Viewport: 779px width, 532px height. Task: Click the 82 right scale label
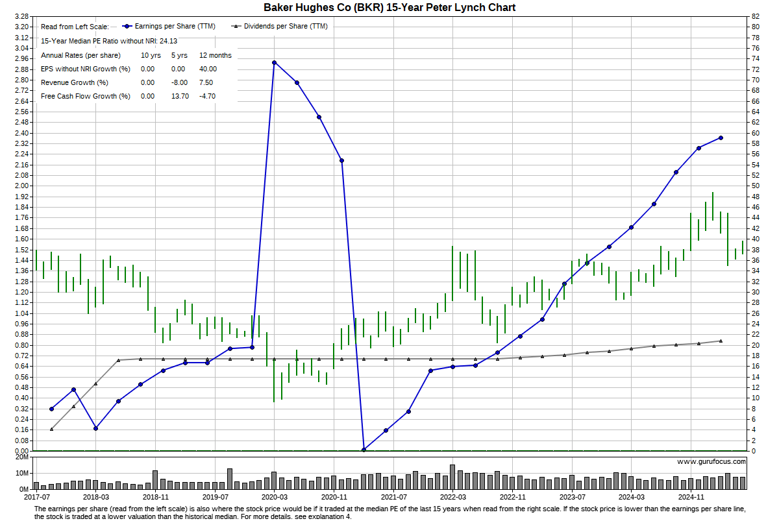(756, 16)
